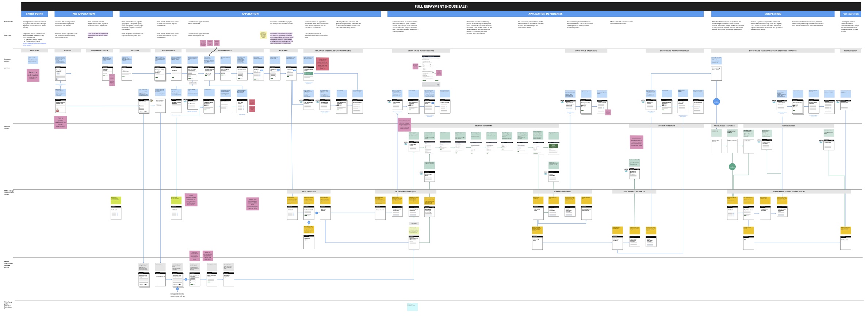
Task: Click the Save as draft button
Action: click(192, 83)
